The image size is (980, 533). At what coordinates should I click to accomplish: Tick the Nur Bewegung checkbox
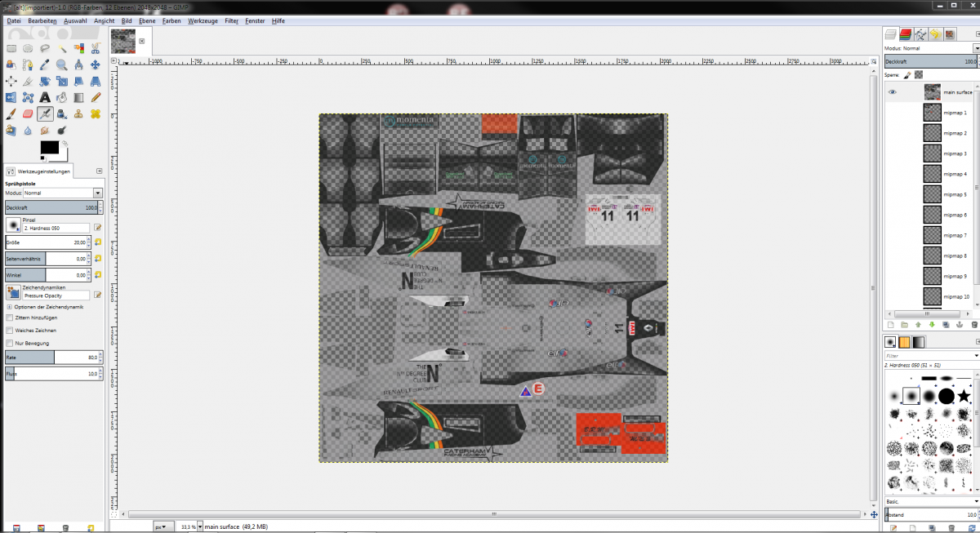pyautogui.click(x=10, y=344)
